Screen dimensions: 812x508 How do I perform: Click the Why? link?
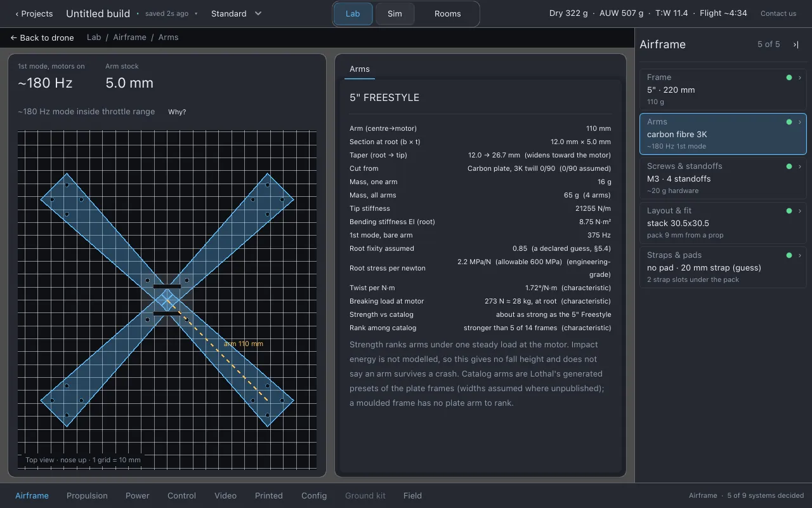pos(177,112)
